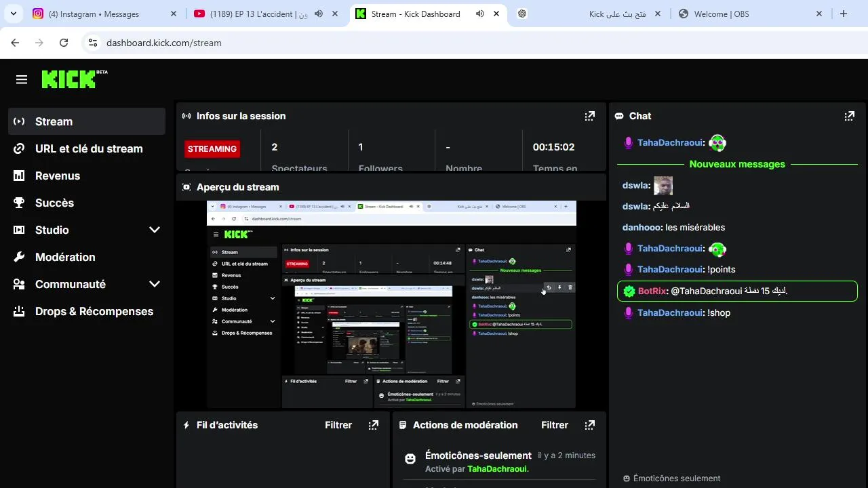The image size is (868, 488).
Task: Click the Émoticônes-seulement smiley icon
Action: click(x=410, y=459)
